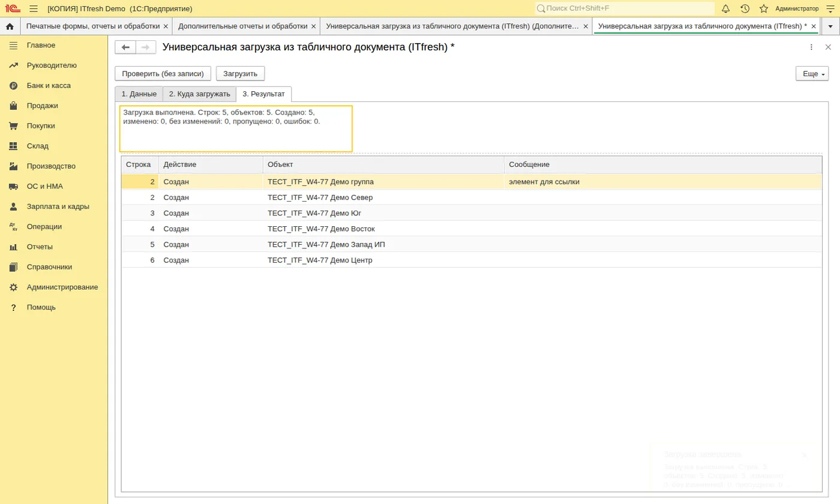Close the Универсальная загрузка form with X
This screenshot has height=504, width=840.
828,47
